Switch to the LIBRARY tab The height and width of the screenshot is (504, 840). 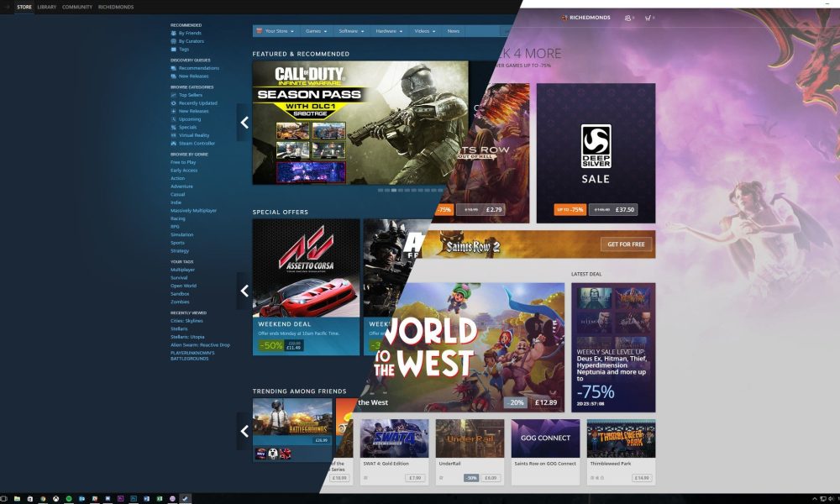pos(46,7)
